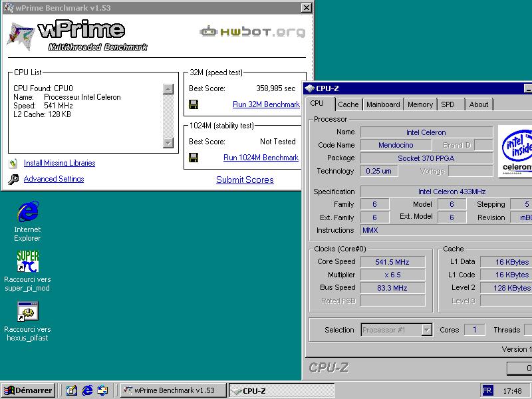
Task: Click 'L2 Cache: 128 KB' text
Action: pyautogui.click(x=42, y=114)
